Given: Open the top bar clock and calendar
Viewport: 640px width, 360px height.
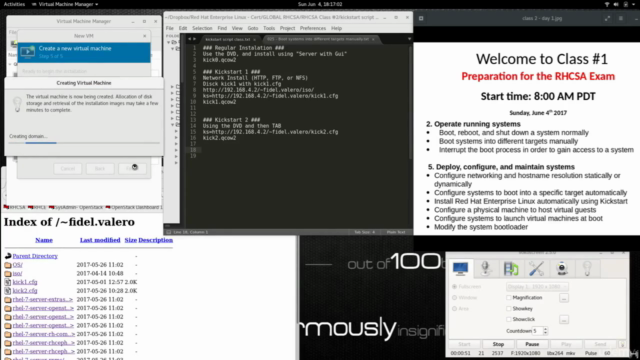Looking at the screenshot, I should click(x=320, y=4).
